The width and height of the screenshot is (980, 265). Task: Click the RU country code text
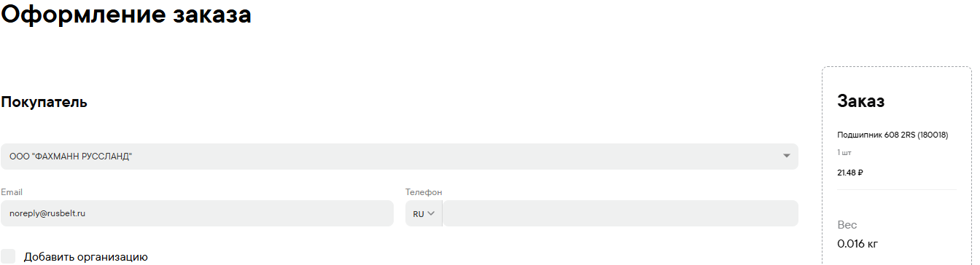(419, 214)
